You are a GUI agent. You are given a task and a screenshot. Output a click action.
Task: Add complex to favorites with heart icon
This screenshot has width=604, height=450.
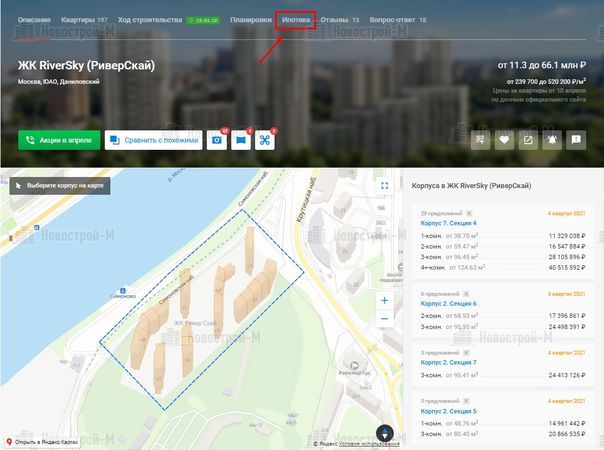pyautogui.click(x=505, y=140)
